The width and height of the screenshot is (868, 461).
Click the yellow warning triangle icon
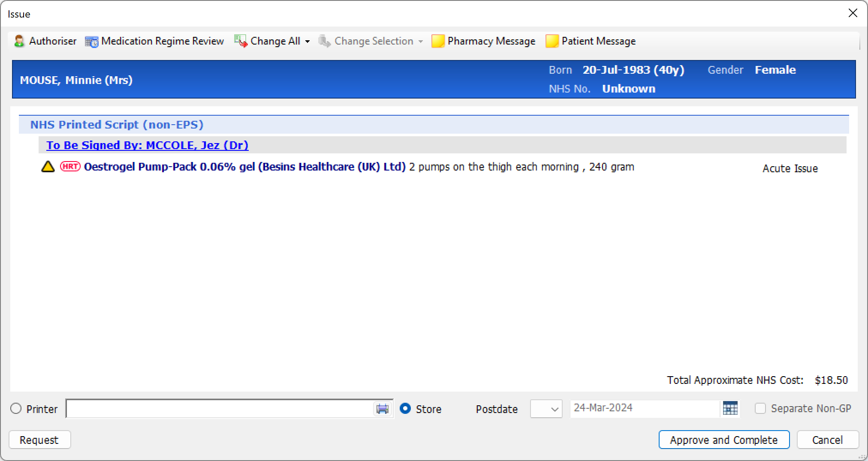(x=48, y=167)
